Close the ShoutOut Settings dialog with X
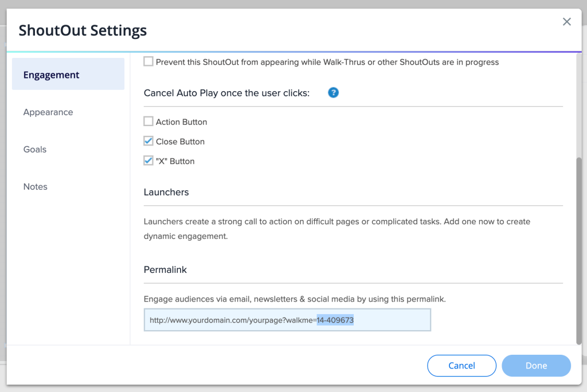Viewport: 587px width, 392px height. click(x=566, y=22)
